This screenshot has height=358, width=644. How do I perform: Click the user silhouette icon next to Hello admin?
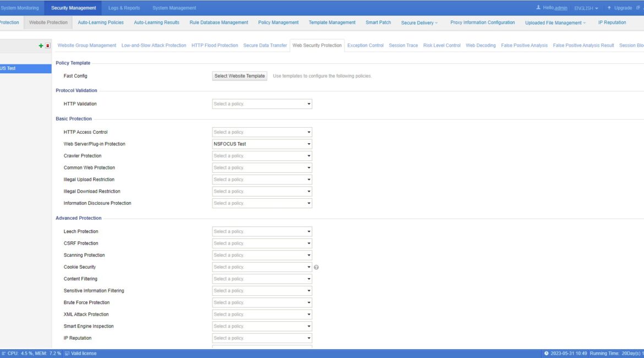(x=539, y=7)
